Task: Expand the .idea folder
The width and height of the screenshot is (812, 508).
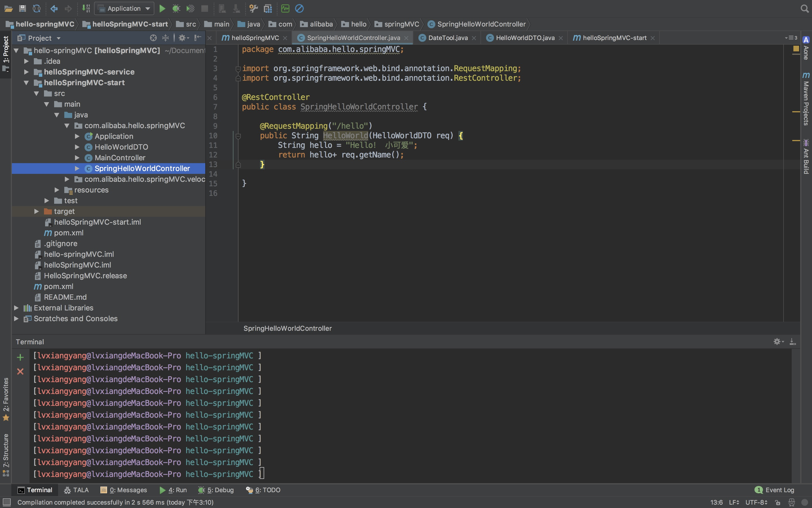Action: coord(26,61)
